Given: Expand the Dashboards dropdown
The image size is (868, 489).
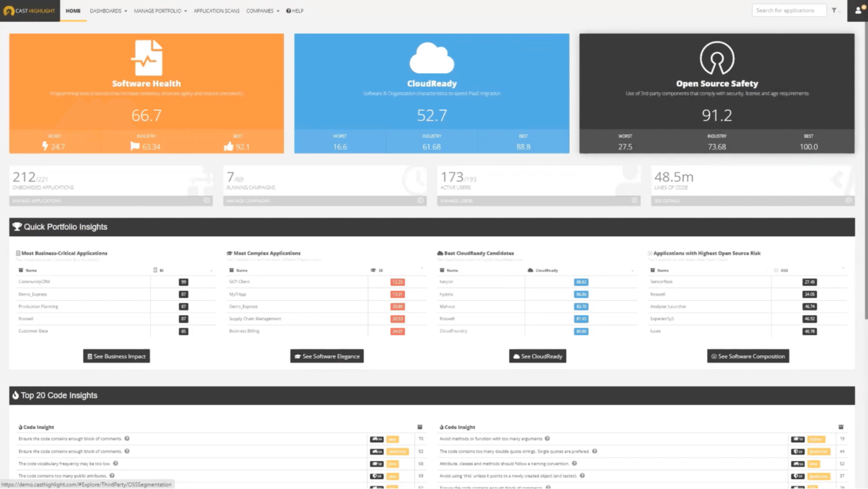Looking at the screenshot, I should [x=108, y=11].
